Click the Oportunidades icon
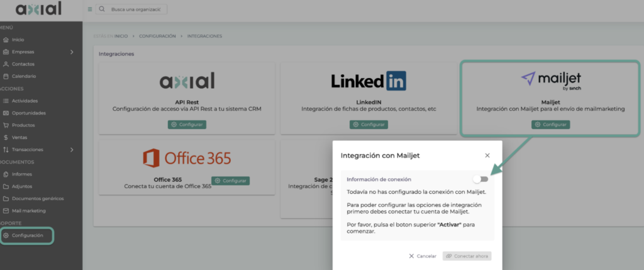Viewport: 644px width, 270px height. tap(6, 113)
